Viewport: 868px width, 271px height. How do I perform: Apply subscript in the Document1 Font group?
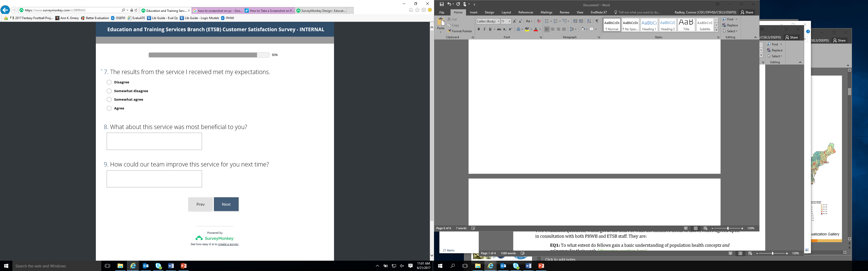tap(505, 29)
